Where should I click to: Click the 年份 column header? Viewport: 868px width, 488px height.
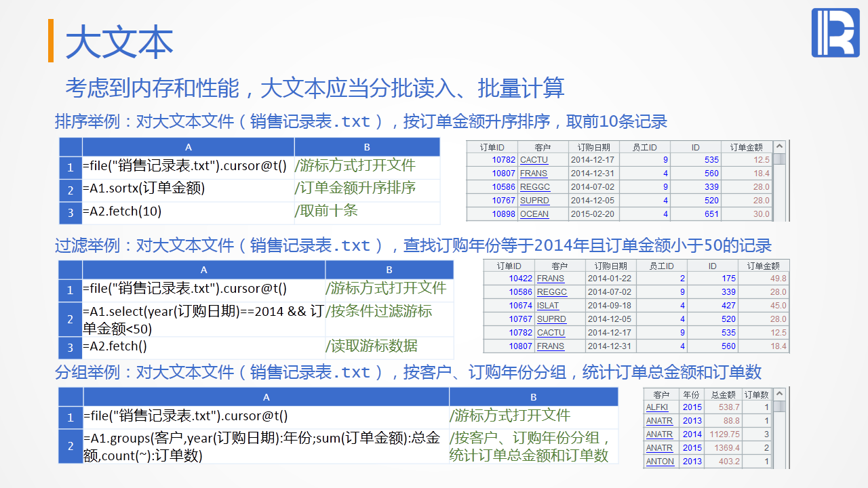691,394
